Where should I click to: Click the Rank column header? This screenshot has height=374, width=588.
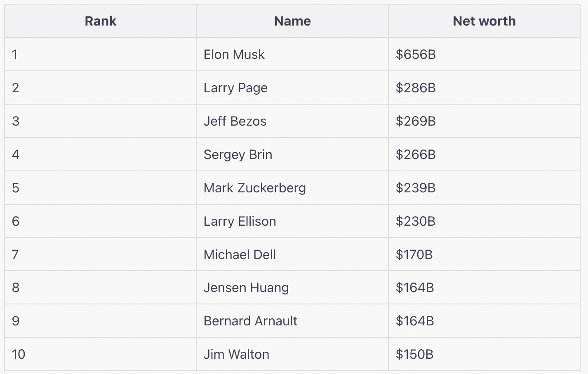100,21
